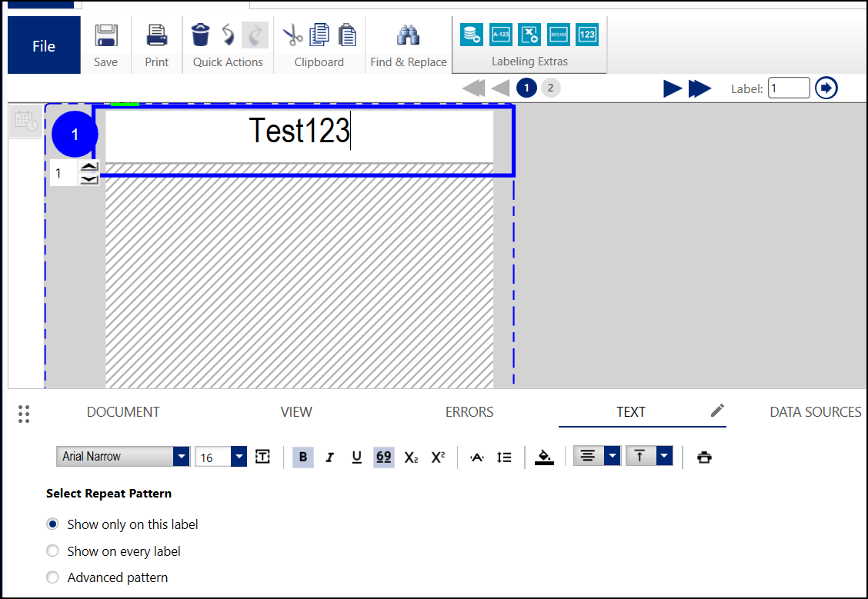This screenshot has width=868, height=599.
Task: Click the binoculars Find & Replace icon
Action: [x=408, y=35]
